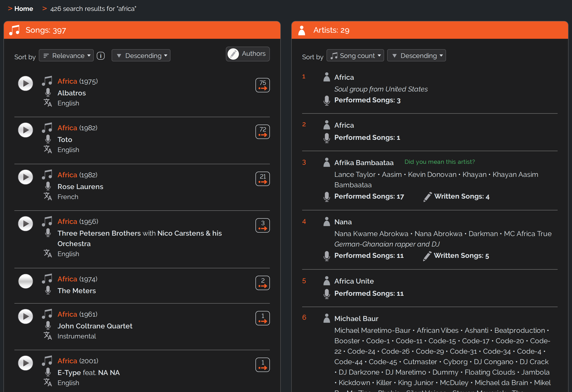
Task: Open the Song count sort dropdown
Action: point(355,56)
